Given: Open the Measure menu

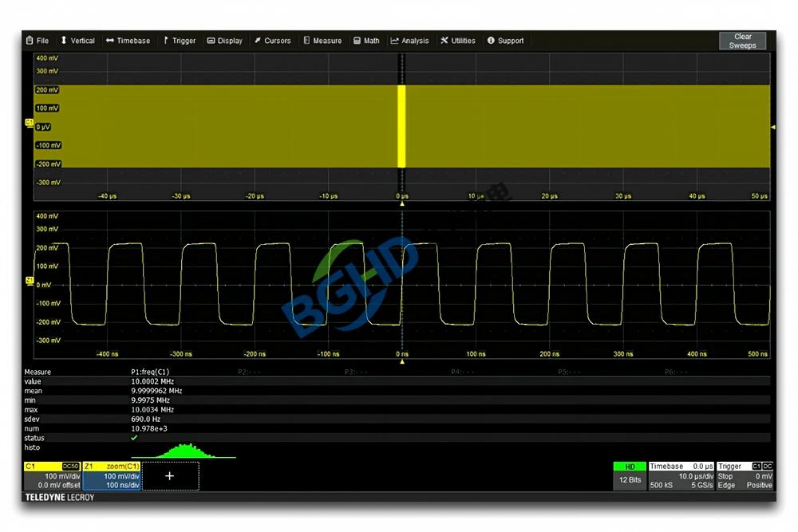Looking at the screenshot, I should pos(322,41).
